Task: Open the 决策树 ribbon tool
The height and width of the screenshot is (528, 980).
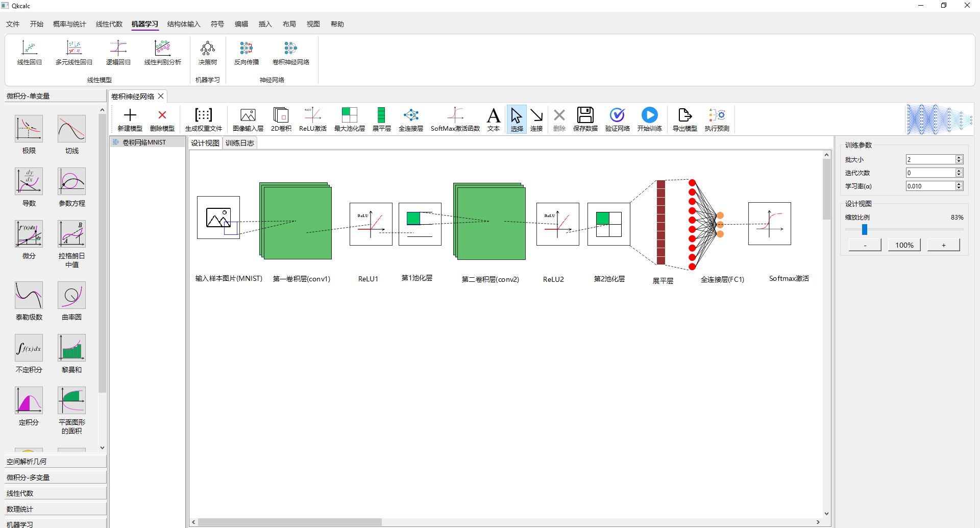Action: [208, 53]
